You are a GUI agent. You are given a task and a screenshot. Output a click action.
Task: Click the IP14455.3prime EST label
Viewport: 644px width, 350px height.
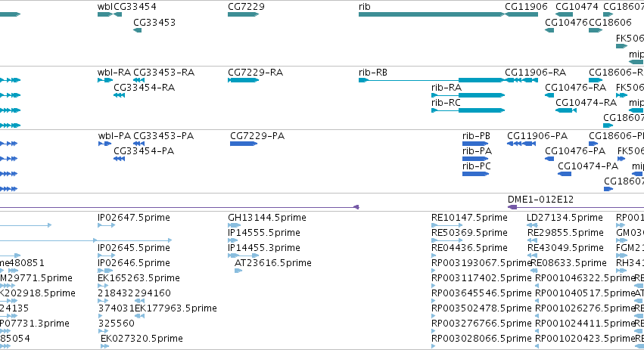coord(264,248)
